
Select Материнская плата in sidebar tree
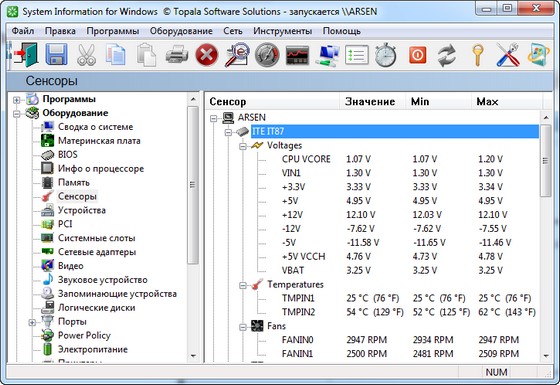pos(99,141)
